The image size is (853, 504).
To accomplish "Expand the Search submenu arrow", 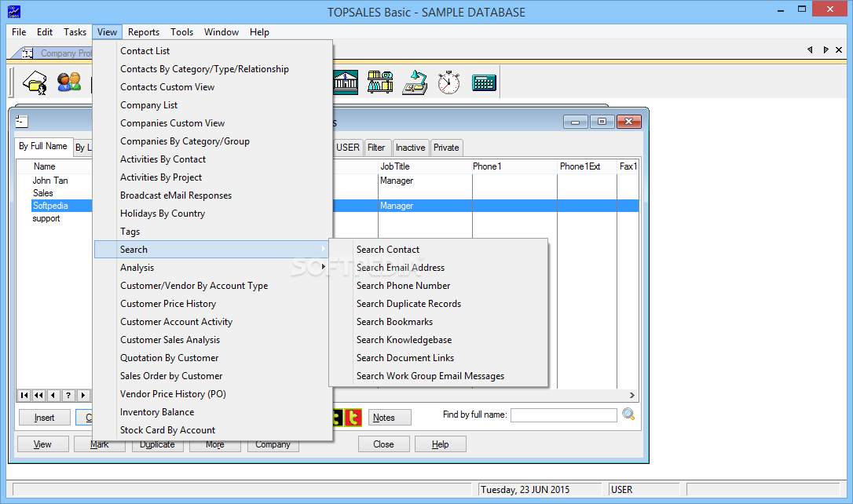I will pyautogui.click(x=323, y=248).
